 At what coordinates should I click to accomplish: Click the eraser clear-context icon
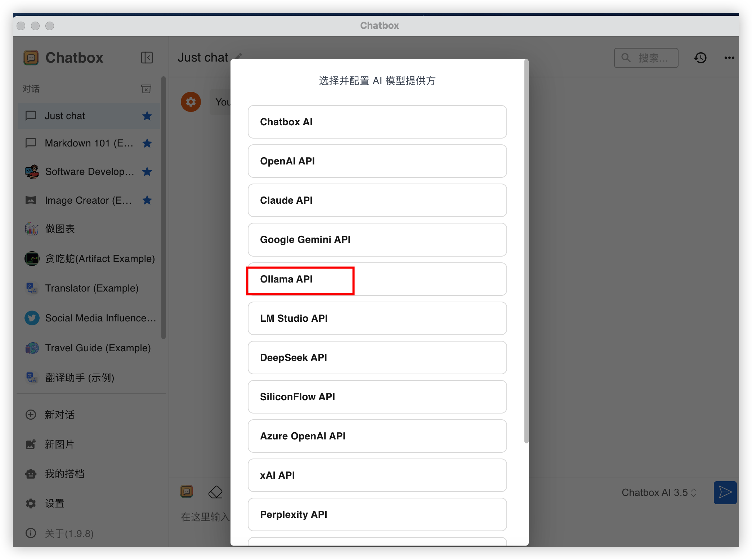pyautogui.click(x=215, y=492)
